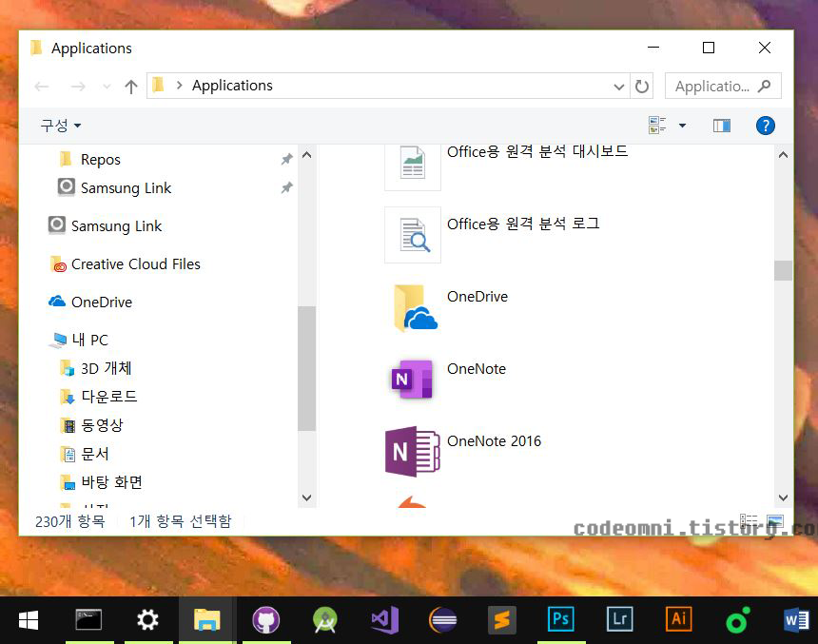Click the back navigation arrow
Viewport: 818px width, 644px height.
(42, 87)
